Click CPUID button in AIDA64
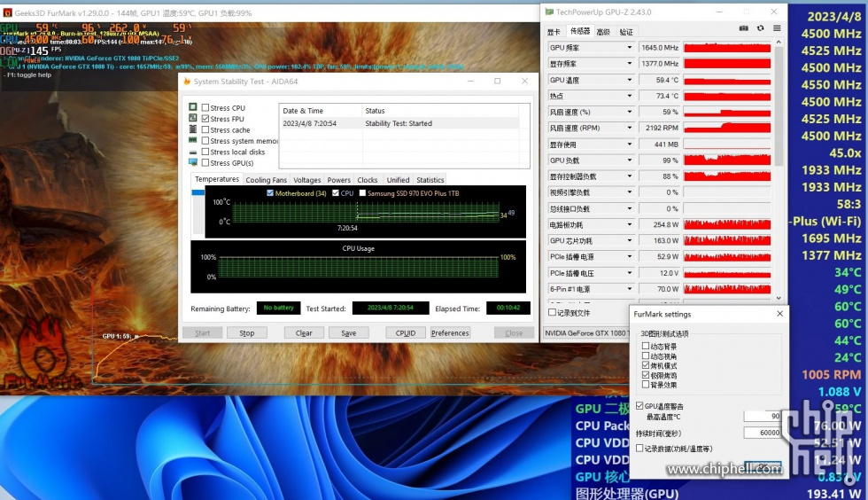The height and width of the screenshot is (500, 868). pos(406,332)
